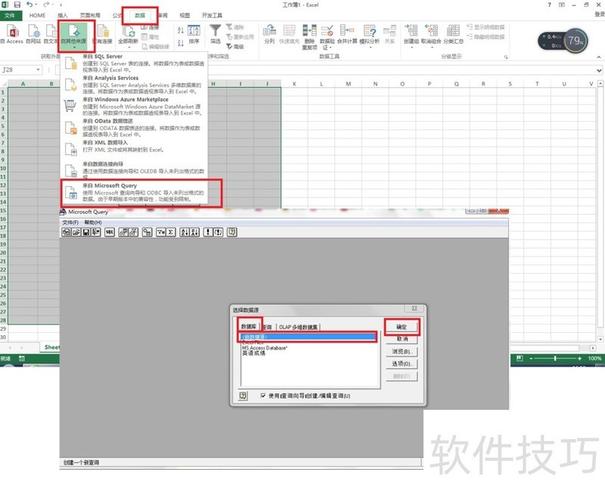Click Remove Duplicates (删除重复项) icon
Screen dimensions: 605x500
(309, 37)
